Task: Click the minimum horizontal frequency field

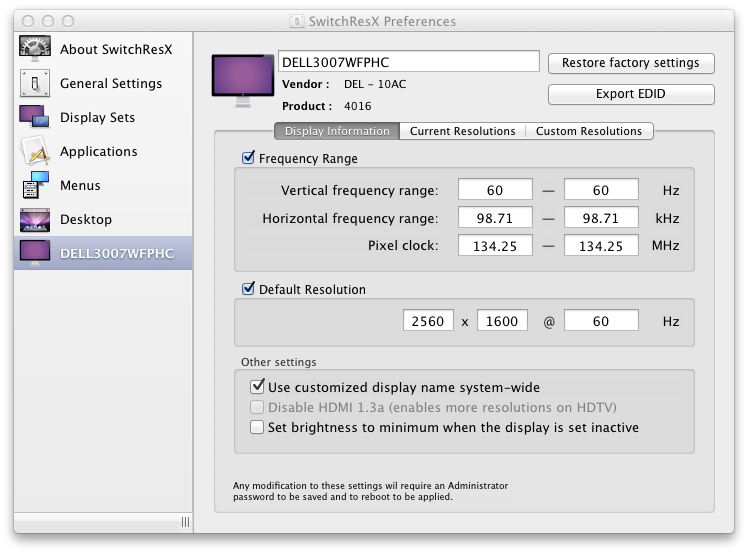Action: tap(495, 218)
